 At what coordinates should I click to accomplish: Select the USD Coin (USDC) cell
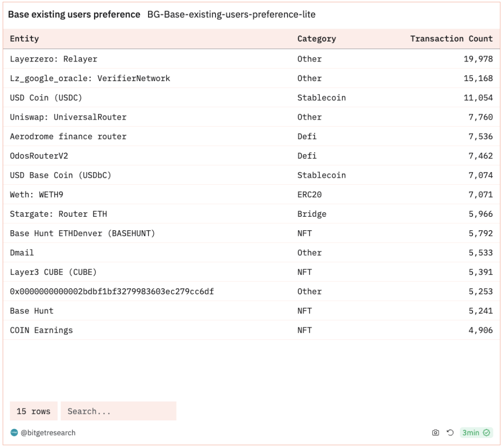click(46, 98)
